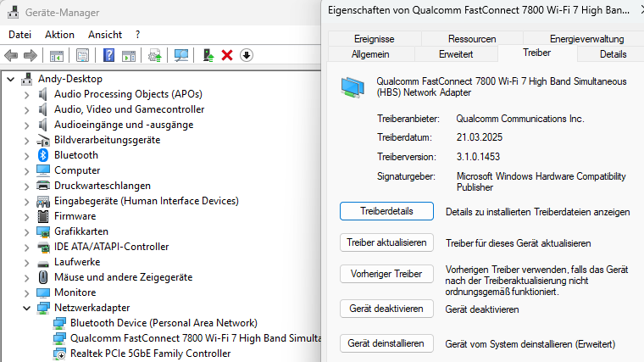Toggle the console tree pane icon
The height and width of the screenshot is (362, 644).
tap(56, 55)
